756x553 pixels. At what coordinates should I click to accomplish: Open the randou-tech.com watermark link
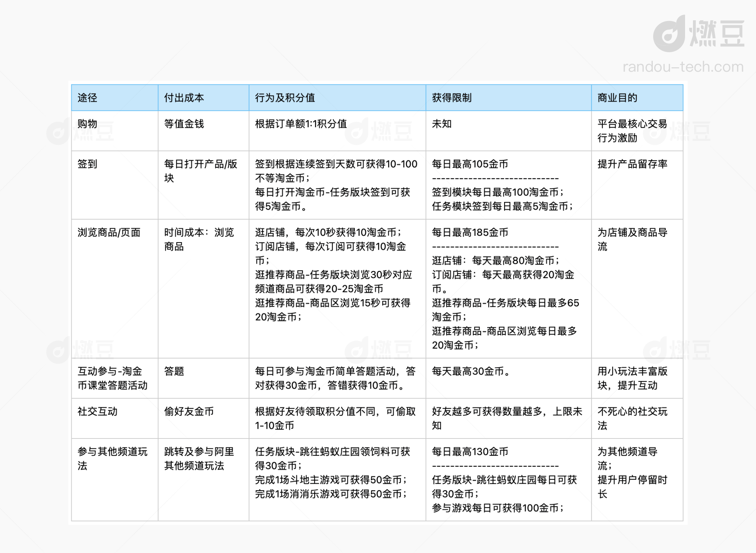pos(683,67)
